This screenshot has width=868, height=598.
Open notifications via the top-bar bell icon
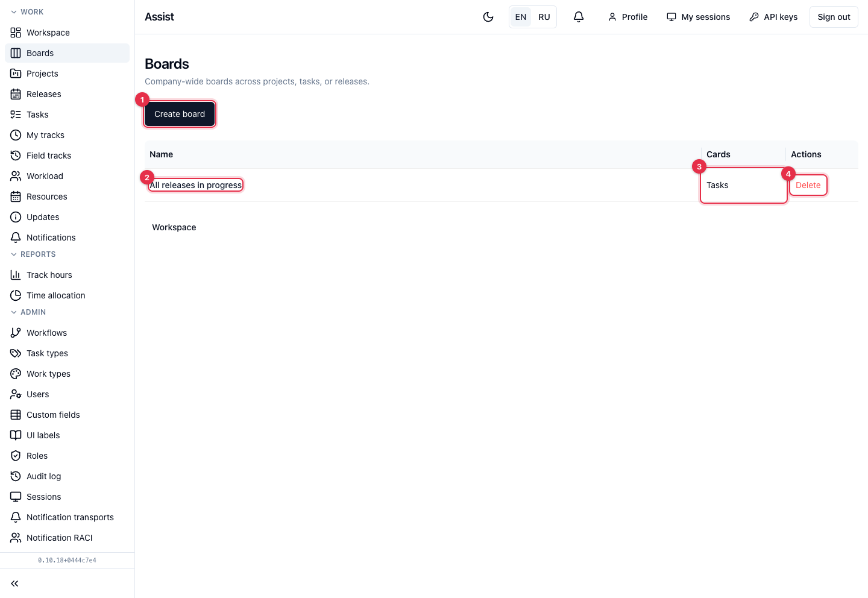click(579, 17)
